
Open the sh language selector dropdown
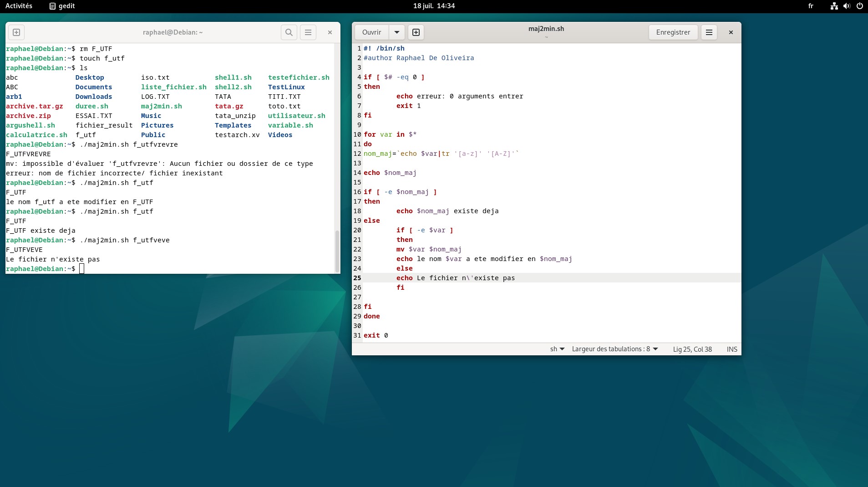tap(557, 349)
